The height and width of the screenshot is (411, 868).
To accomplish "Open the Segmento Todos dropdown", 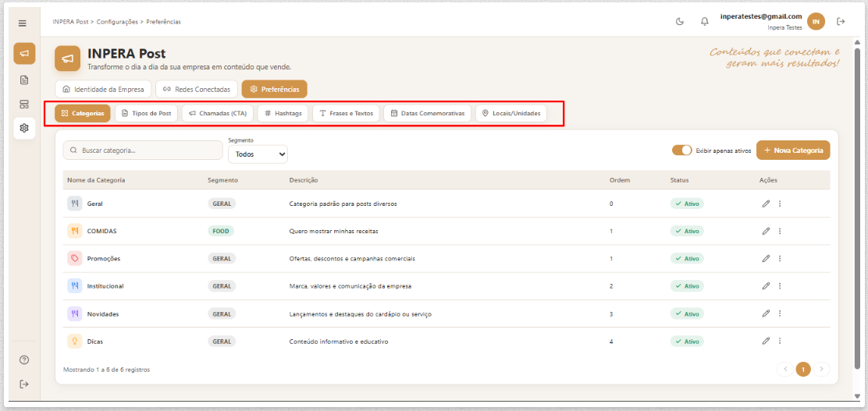I will click(258, 154).
